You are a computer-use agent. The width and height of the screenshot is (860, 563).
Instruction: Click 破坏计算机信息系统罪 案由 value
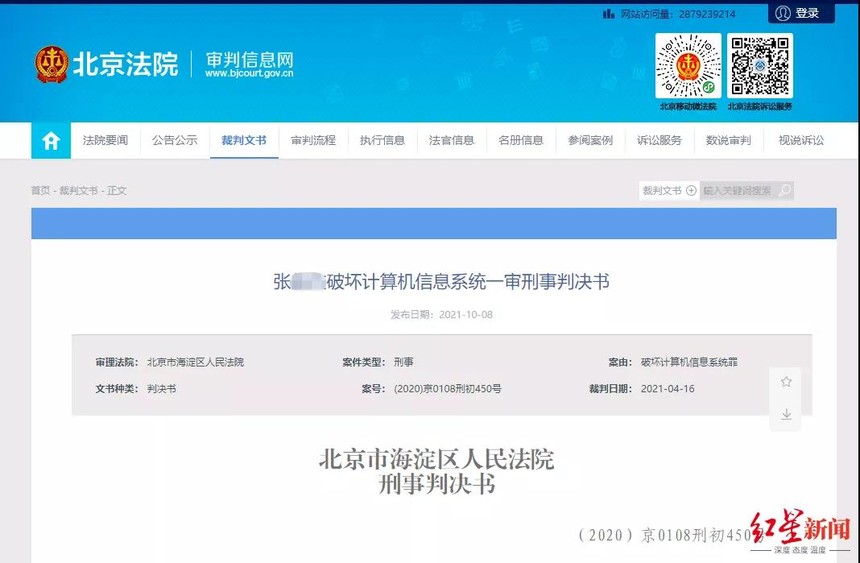tap(689, 362)
